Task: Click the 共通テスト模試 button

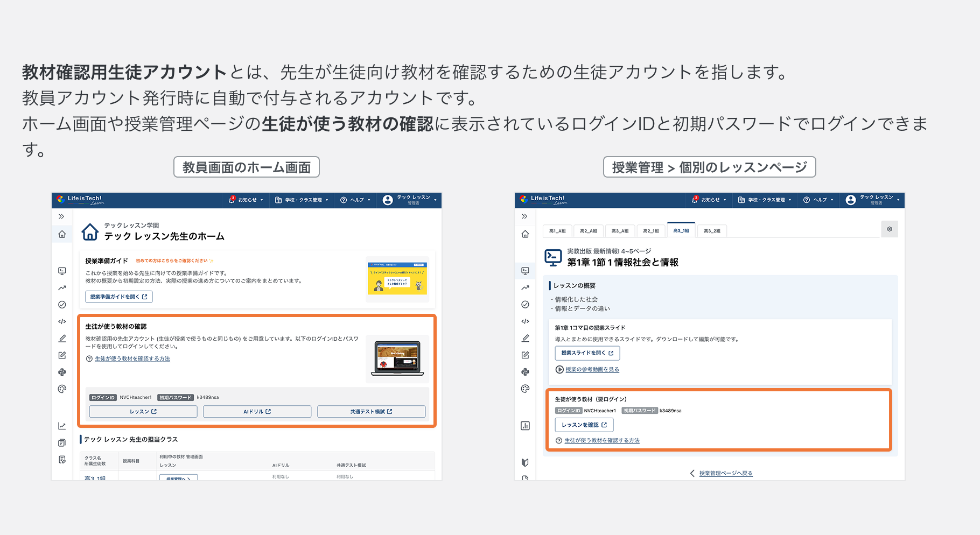Action: (x=371, y=412)
